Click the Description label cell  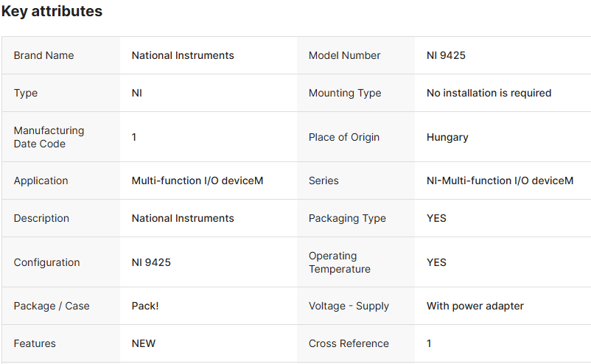tap(41, 218)
